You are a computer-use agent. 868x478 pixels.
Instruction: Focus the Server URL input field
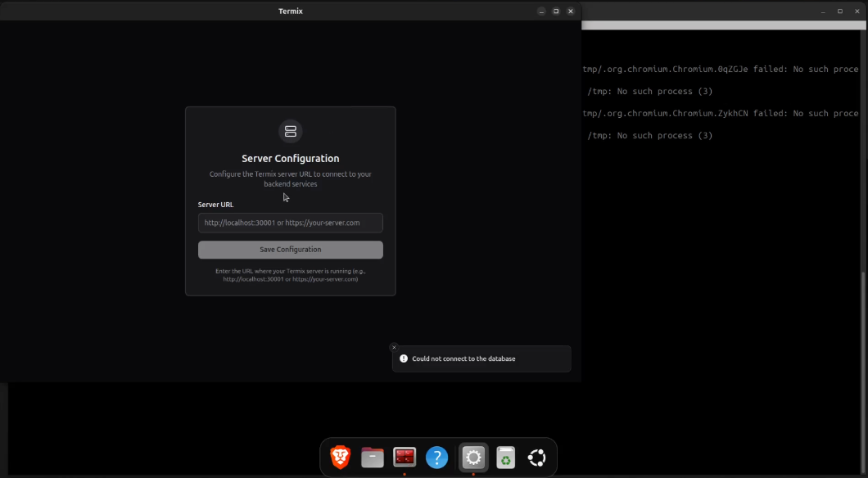[x=290, y=223]
